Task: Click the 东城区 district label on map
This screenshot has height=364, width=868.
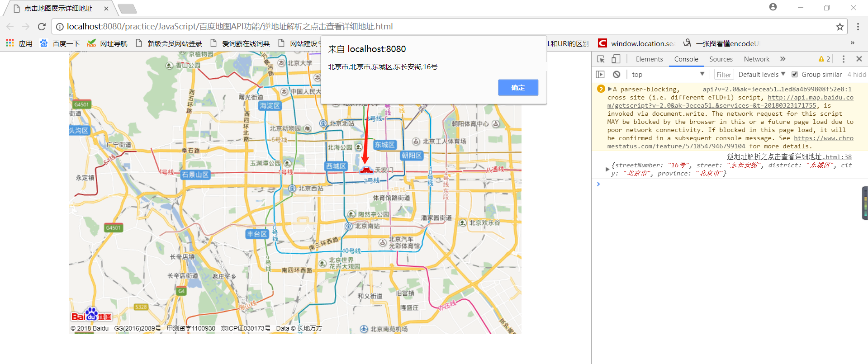Action: pyautogui.click(x=385, y=145)
